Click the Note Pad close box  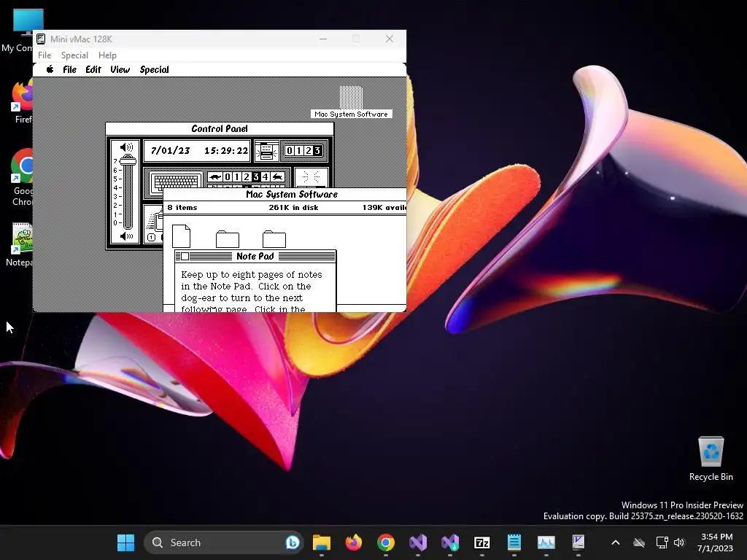pyautogui.click(x=185, y=256)
